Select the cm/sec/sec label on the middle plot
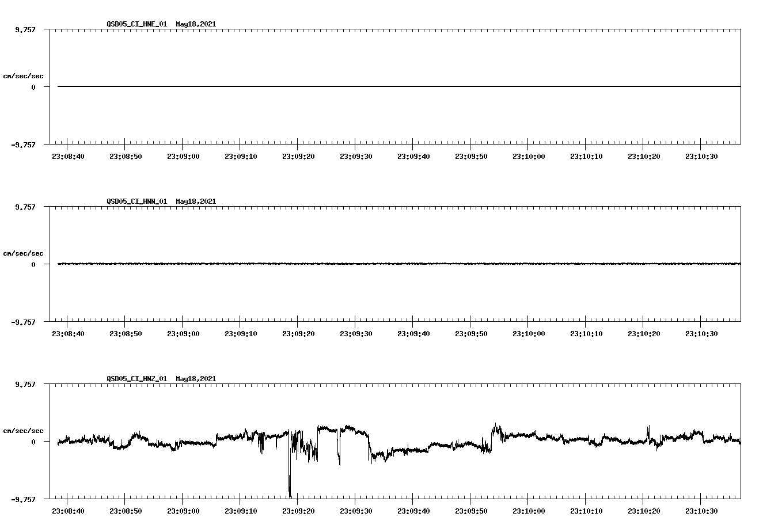Image resolution: width=782 pixels, height=532 pixels. [x=24, y=253]
